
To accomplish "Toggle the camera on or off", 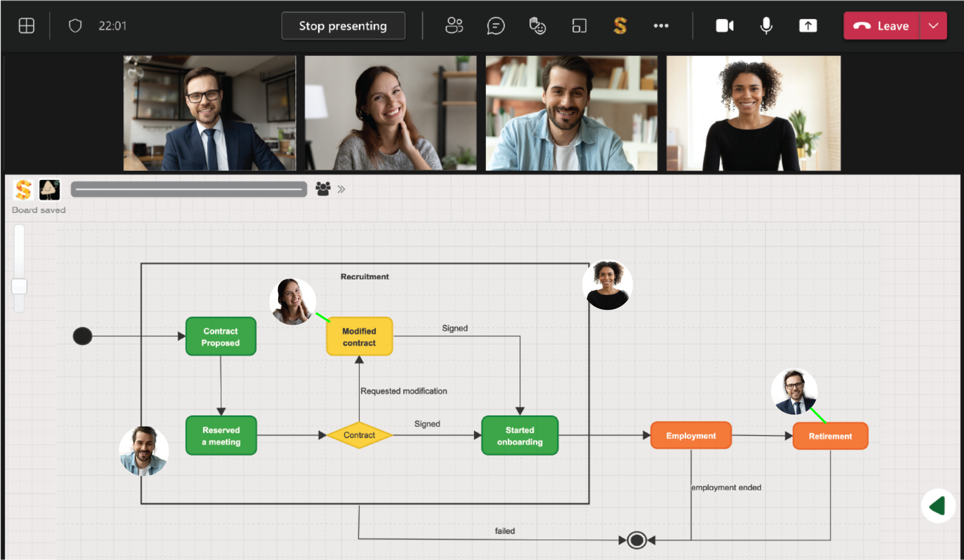I will click(724, 25).
